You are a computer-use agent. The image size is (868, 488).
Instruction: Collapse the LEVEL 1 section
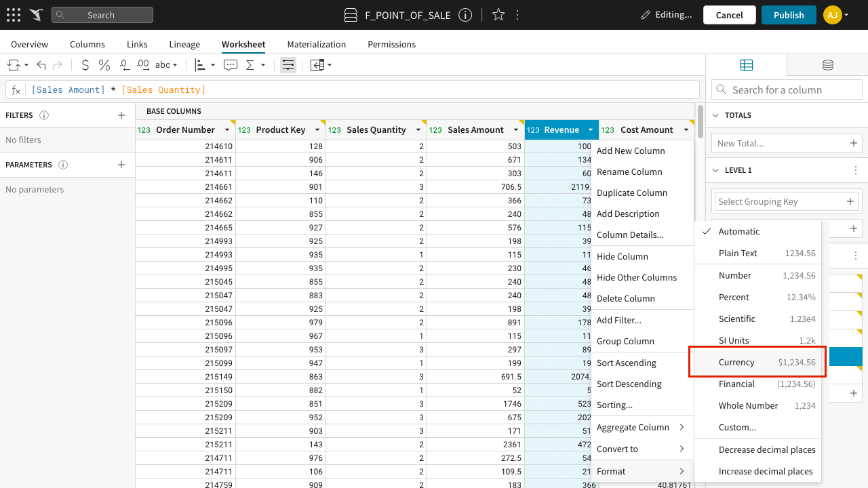coord(715,170)
